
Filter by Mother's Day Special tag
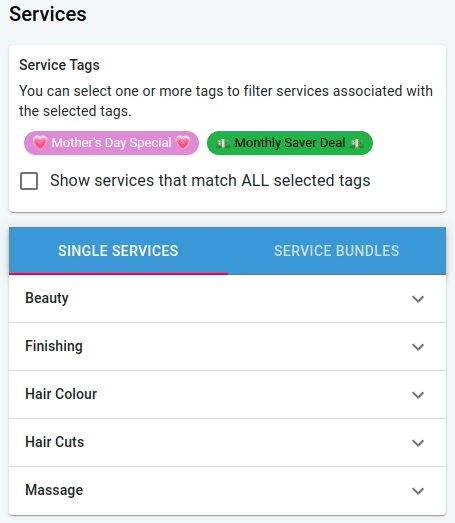coord(111,143)
